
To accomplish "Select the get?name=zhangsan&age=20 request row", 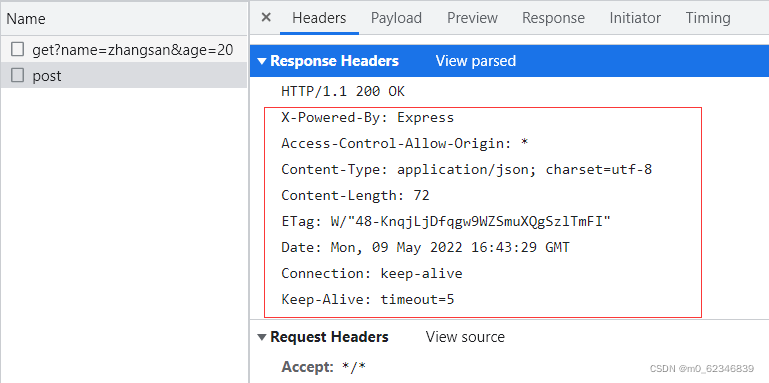I will (124, 50).
